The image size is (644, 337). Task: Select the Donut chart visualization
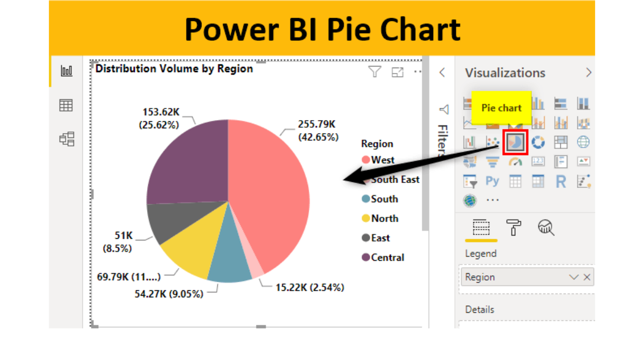point(538,142)
